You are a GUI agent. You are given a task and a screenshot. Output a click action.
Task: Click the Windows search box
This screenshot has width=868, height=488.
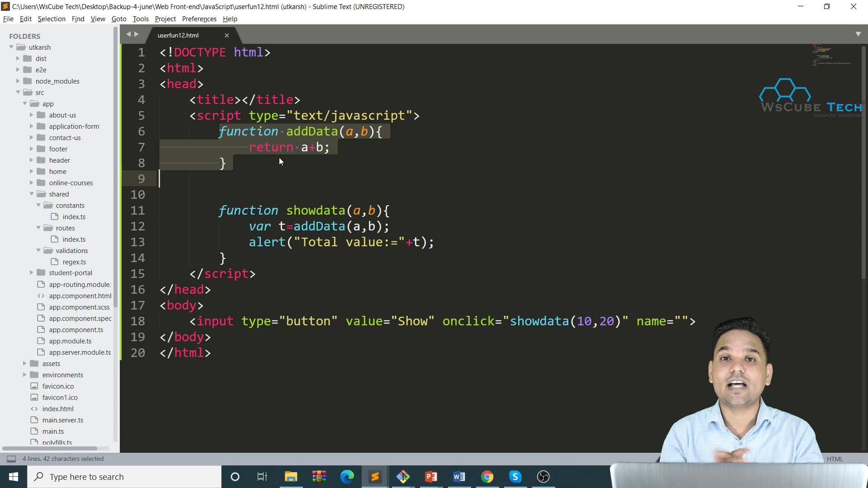tap(124, 477)
